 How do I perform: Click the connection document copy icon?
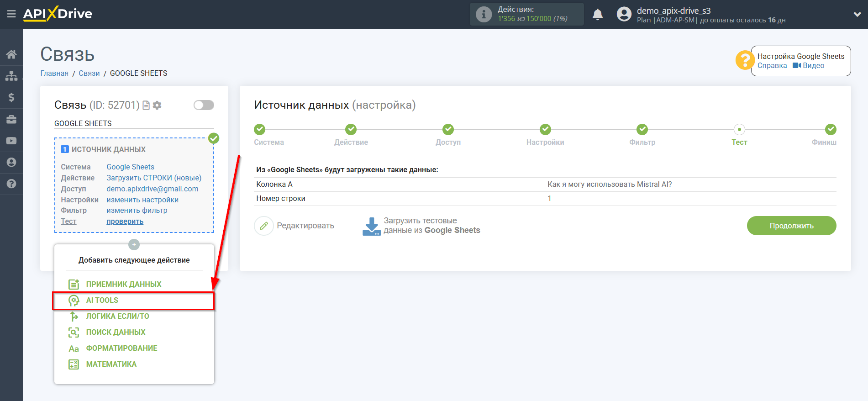click(146, 106)
